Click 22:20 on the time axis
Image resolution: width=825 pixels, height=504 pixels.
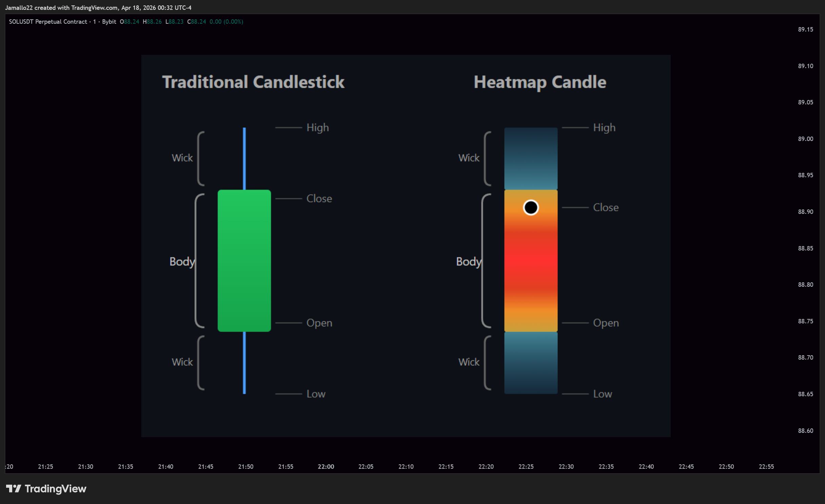click(486, 467)
